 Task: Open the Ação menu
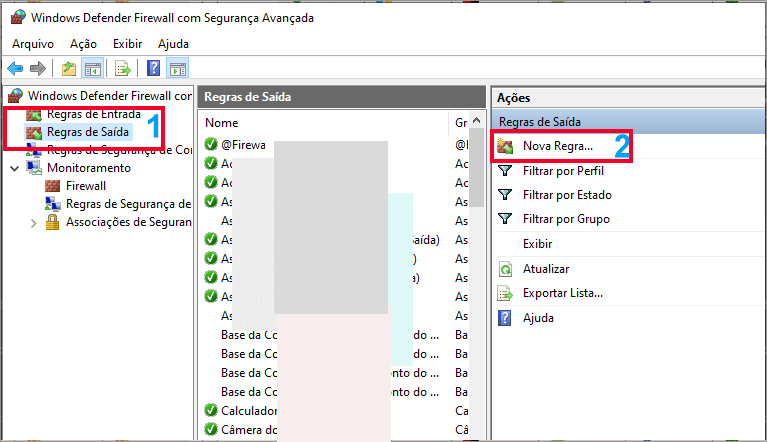pos(83,44)
